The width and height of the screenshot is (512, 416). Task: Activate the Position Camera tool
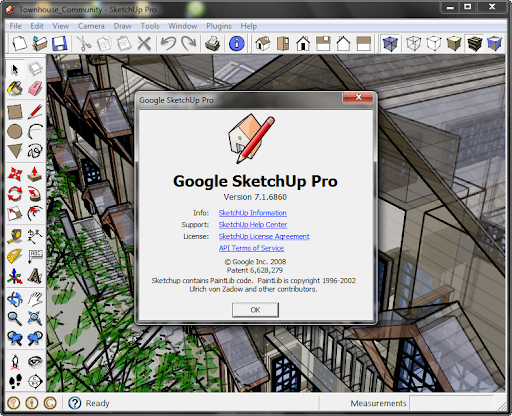(15, 361)
